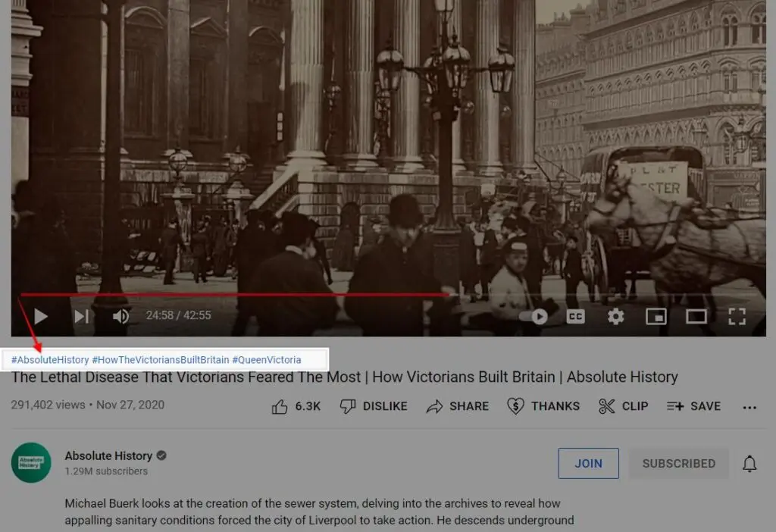Toggle theater mode view
Viewport: 776px width, 532px height.
696,316
